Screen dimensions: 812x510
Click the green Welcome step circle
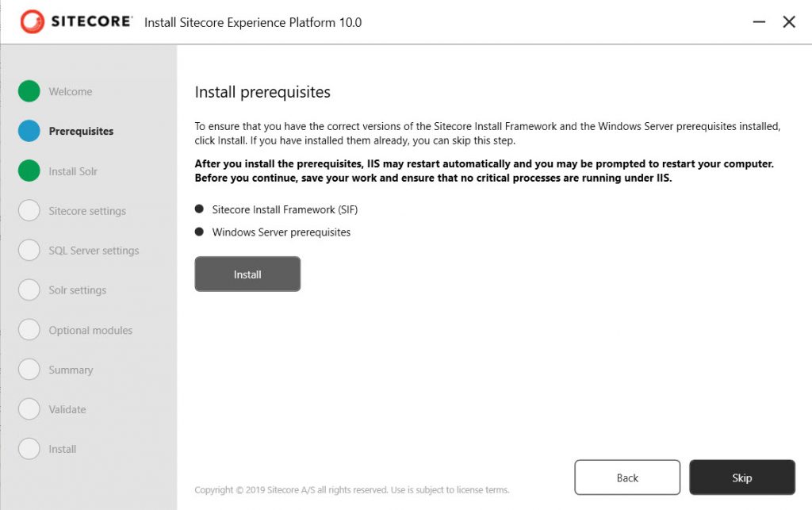coord(29,91)
